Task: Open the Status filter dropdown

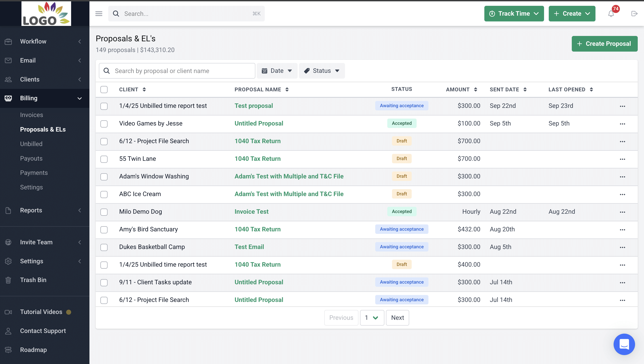Action: coord(322,71)
